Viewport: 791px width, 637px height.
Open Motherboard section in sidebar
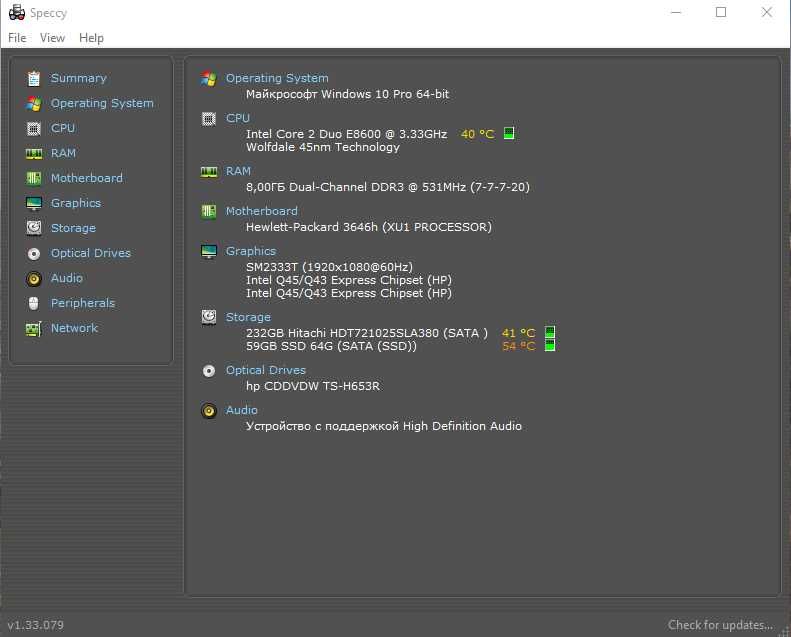[x=87, y=178]
